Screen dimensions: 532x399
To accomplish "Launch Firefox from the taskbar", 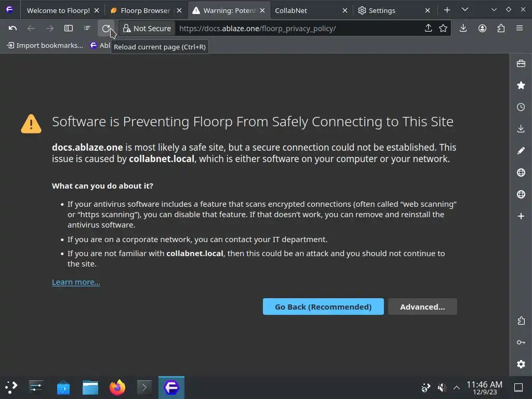I will (x=117, y=387).
